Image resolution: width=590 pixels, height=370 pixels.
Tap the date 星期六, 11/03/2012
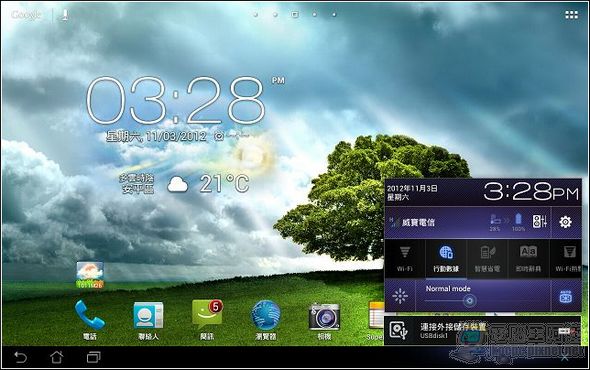coord(156,136)
